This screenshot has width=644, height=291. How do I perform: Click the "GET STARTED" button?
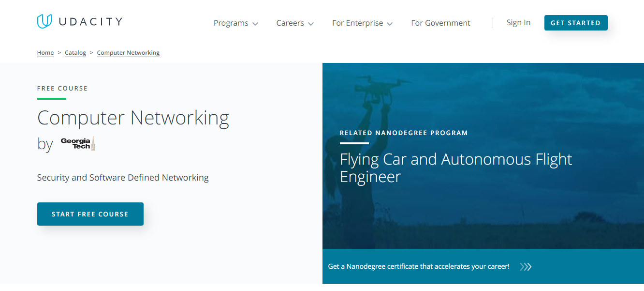(576, 22)
